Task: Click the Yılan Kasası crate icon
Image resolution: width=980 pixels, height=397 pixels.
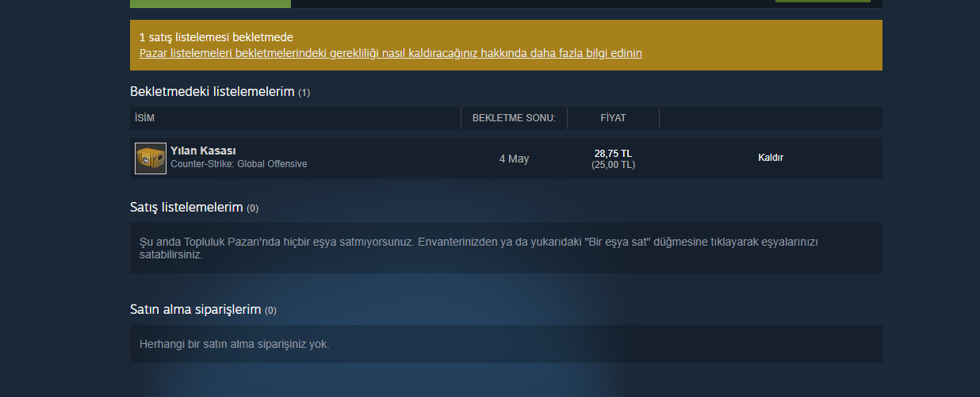Action: [151, 158]
